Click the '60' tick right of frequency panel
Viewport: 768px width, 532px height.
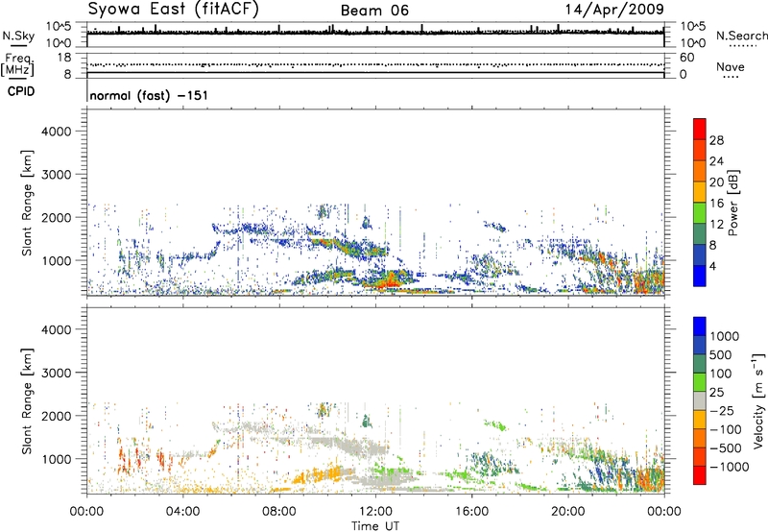point(686,58)
